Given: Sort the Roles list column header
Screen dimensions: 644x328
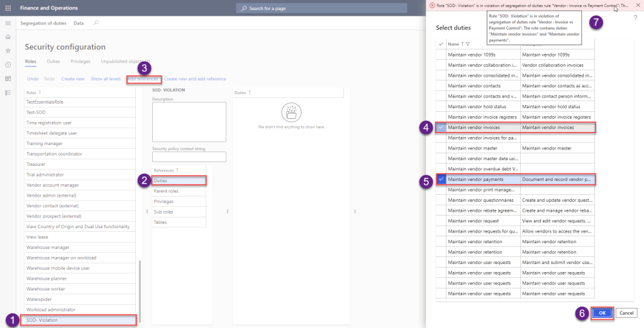Looking at the screenshot, I should pyautogui.click(x=35, y=92).
